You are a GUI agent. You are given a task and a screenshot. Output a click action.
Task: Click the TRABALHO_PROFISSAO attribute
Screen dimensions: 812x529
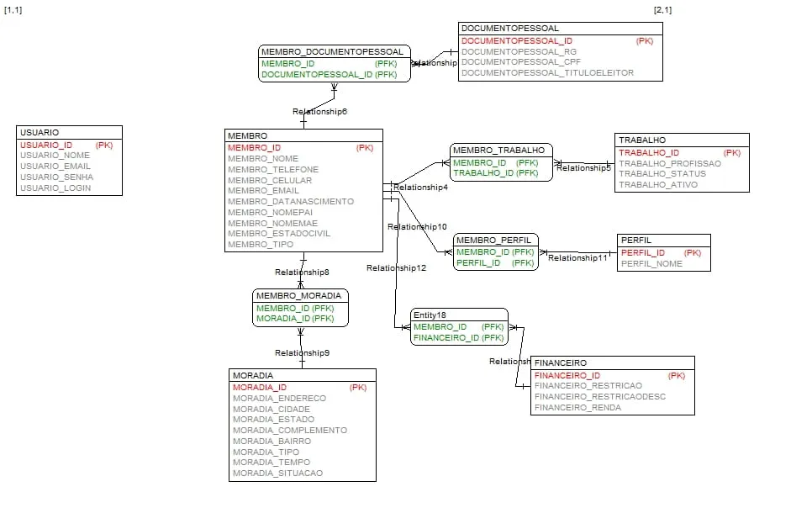click(670, 164)
